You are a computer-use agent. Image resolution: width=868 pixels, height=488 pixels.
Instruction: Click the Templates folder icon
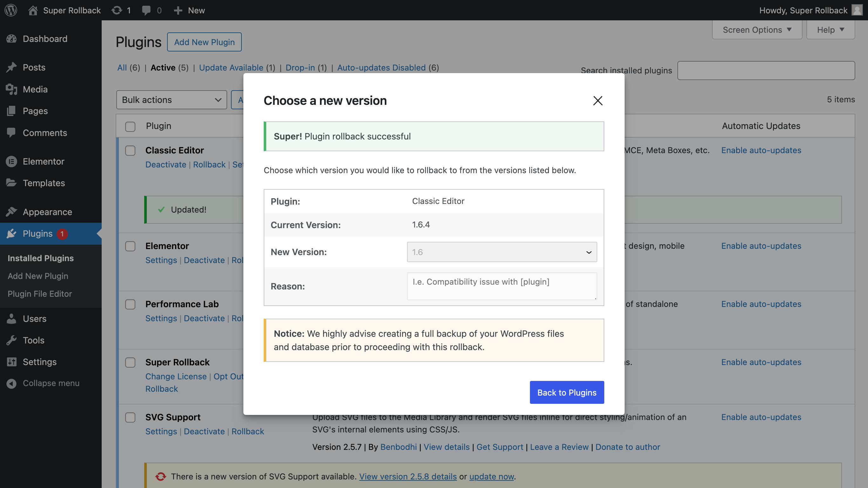tap(11, 183)
